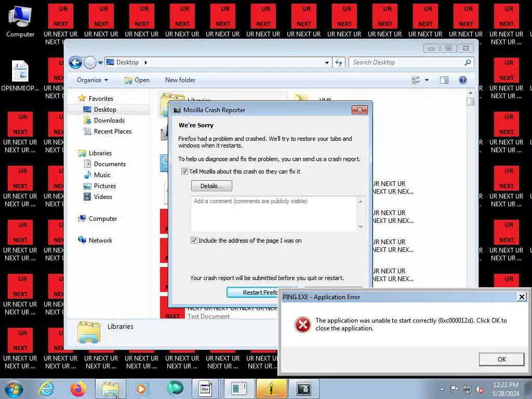Click the teal window taskbar button
The width and height of the screenshot is (532, 399).
(239, 389)
